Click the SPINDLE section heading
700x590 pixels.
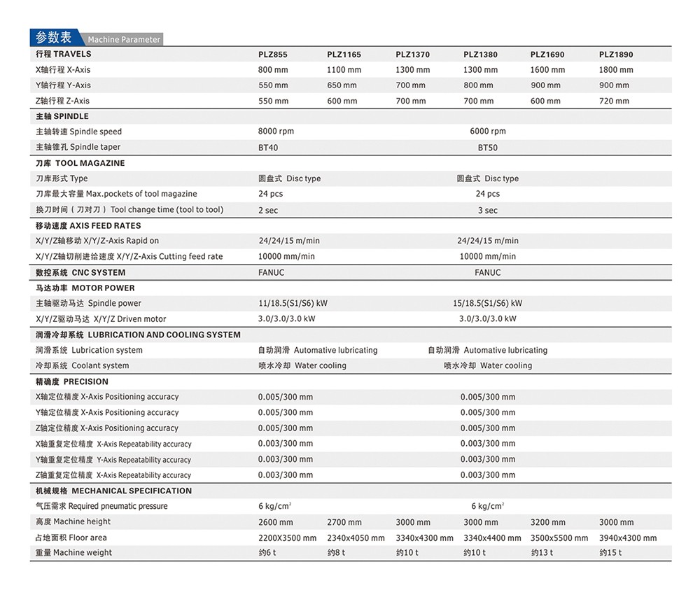click(x=62, y=116)
